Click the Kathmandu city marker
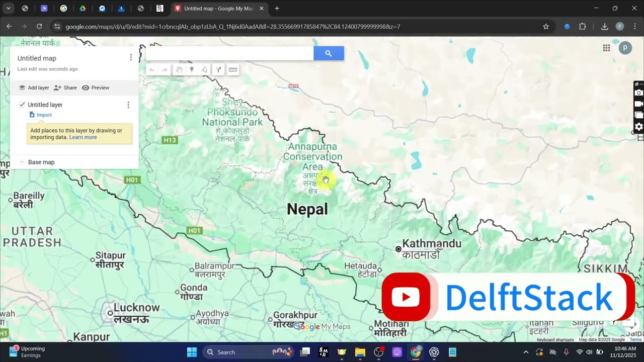 (398, 249)
